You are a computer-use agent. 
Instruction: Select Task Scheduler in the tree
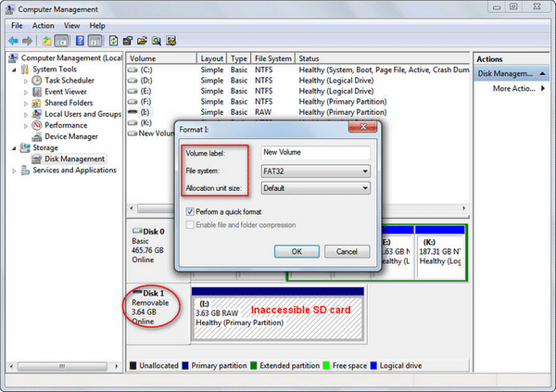(x=69, y=81)
